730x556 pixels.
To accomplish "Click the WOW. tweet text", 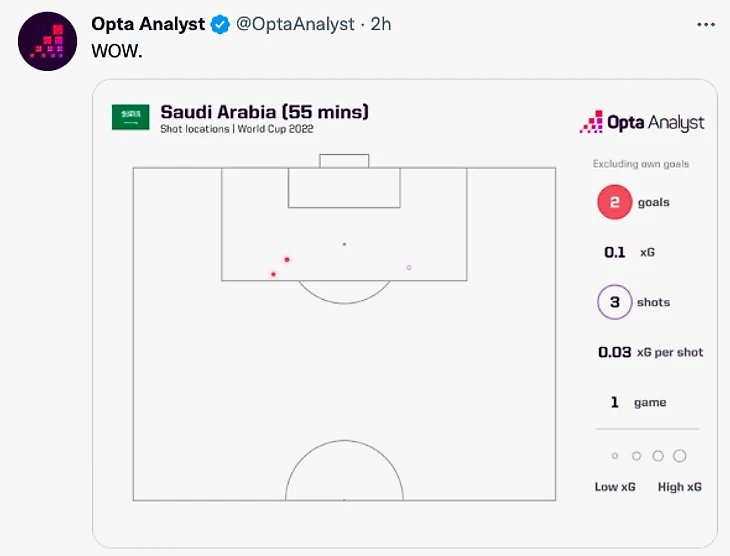I will 117,50.
